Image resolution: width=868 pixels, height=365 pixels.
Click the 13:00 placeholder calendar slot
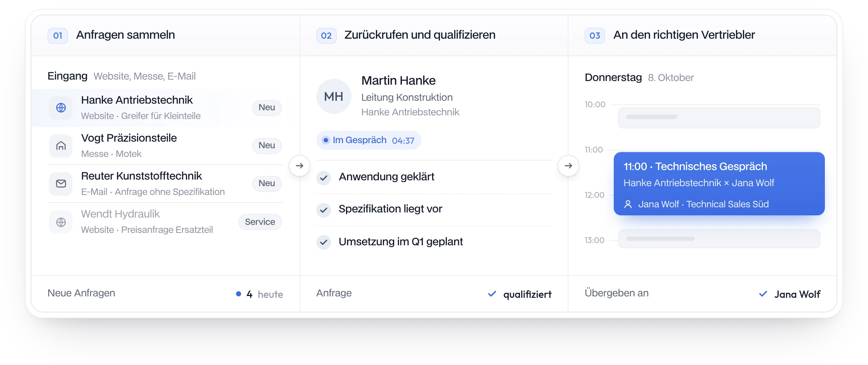719,239
